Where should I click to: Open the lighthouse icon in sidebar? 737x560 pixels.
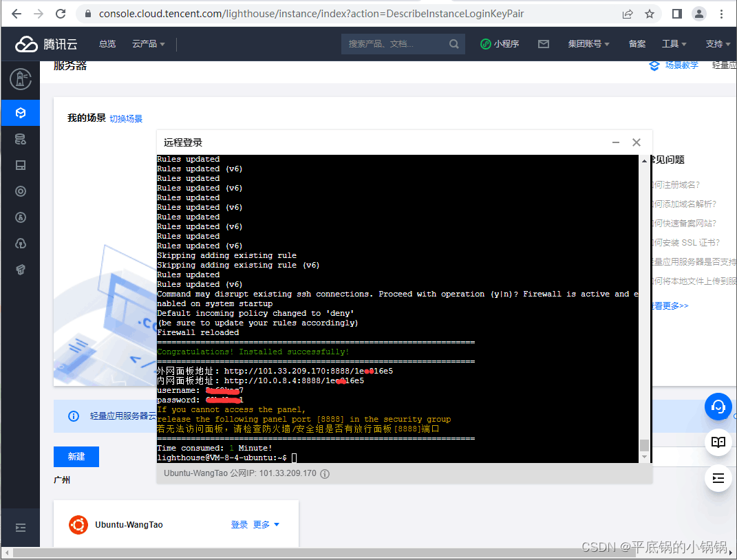pos(20,79)
